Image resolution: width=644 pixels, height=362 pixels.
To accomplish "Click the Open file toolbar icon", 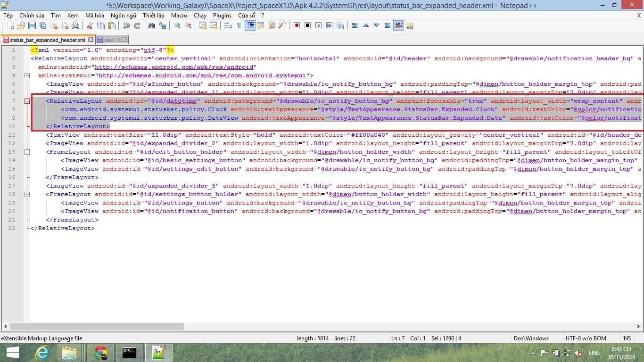I will [21, 25].
